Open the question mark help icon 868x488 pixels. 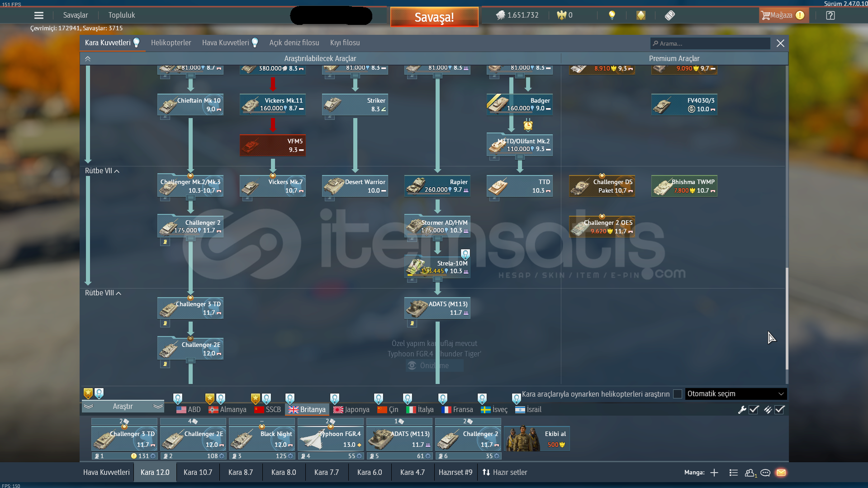coord(830,15)
